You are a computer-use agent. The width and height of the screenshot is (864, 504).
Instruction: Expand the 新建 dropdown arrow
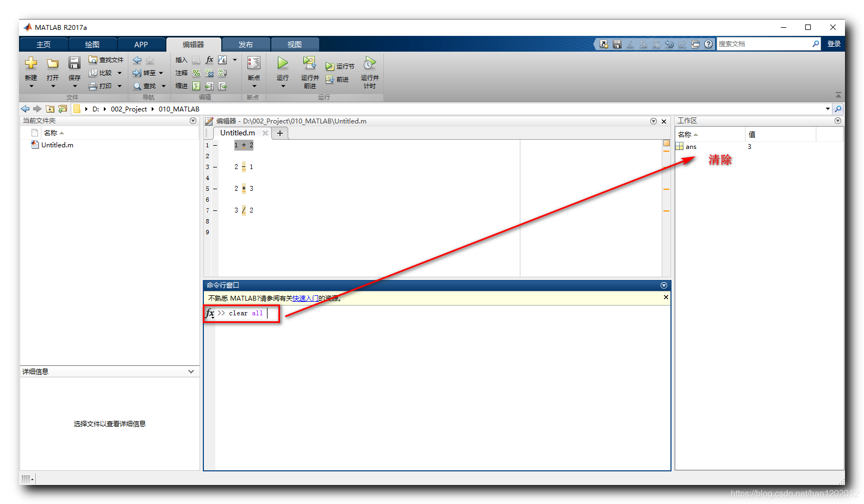31,86
